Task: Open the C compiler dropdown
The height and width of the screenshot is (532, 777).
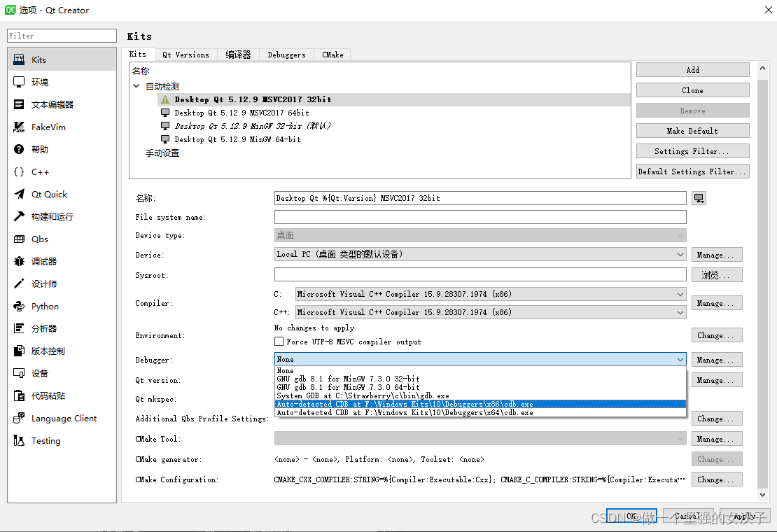Action: click(x=491, y=294)
